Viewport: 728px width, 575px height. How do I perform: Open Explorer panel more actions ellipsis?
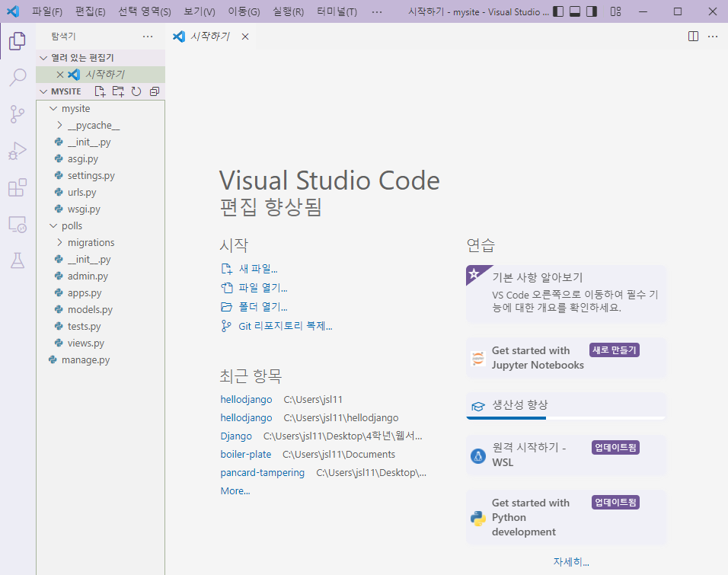click(148, 37)
